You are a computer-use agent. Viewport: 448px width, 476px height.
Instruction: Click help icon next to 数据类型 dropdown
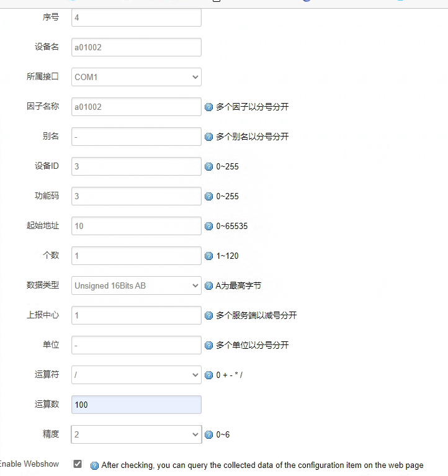click(208, 286)
